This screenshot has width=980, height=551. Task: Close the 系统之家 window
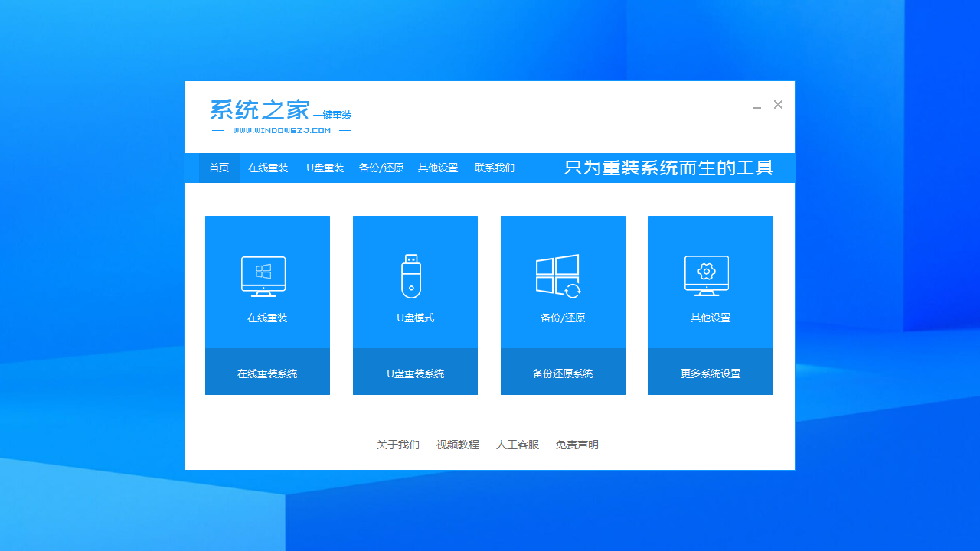778,105
